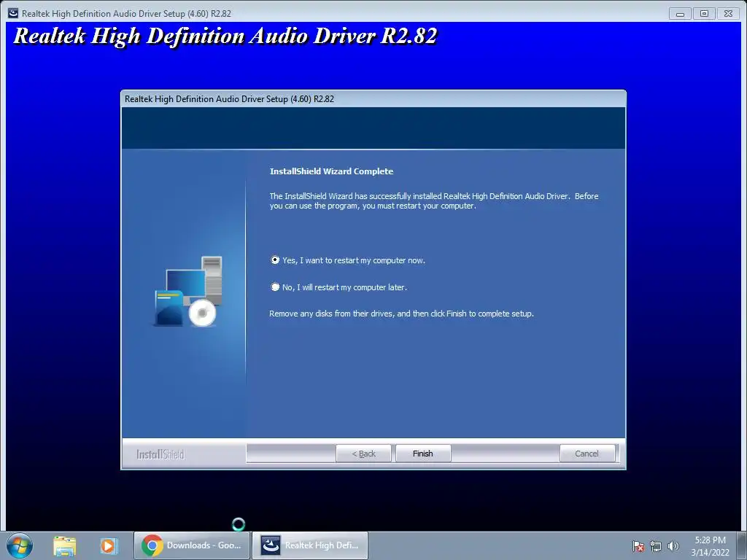Minimize the Realtek setup outer window
This screenshot has height=560, width=747.
click(680, 14)
